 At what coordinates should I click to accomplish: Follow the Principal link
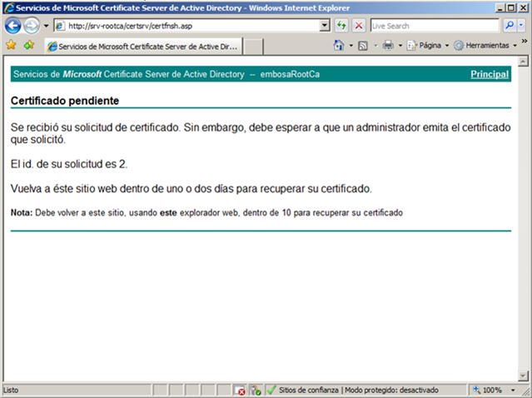click(490, 74)
